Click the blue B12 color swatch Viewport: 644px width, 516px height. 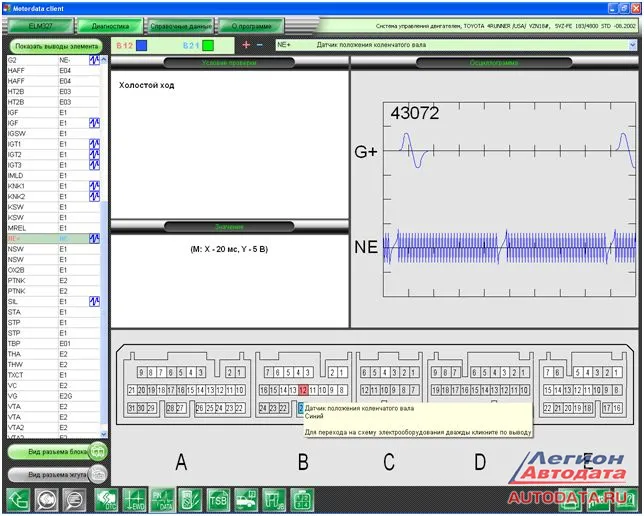(x=141, y=45)
